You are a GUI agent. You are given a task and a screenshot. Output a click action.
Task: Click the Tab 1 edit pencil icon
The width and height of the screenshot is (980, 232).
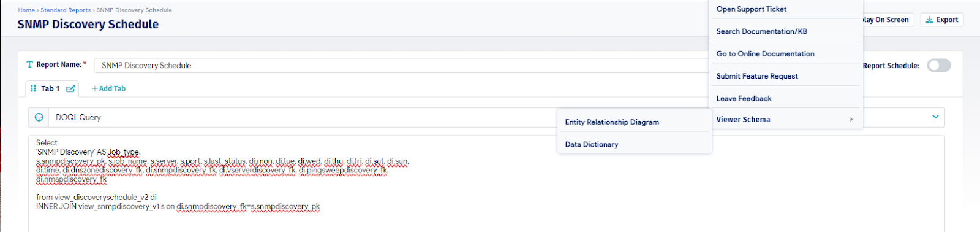point(70,89)
